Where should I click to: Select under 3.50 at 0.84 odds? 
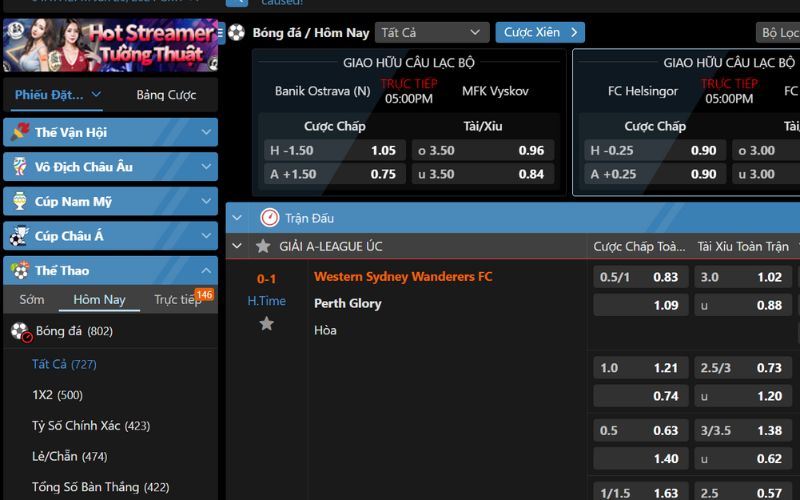coord(483,174)
